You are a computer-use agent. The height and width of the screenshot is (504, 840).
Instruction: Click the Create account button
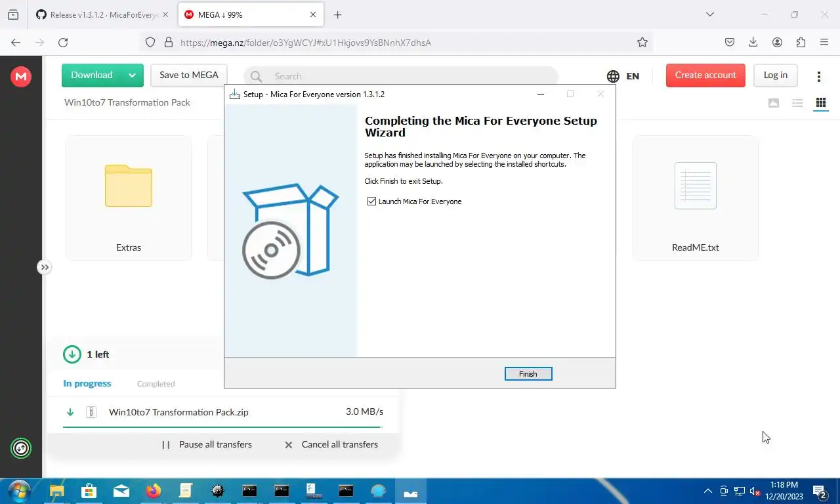coord(705,75)
